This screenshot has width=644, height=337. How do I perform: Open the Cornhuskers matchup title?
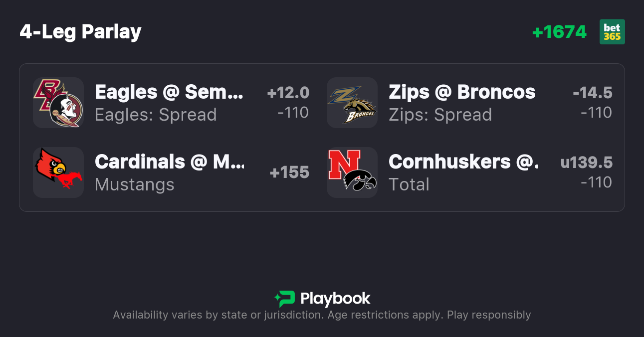pyautogui.click(x=463, y=162)
